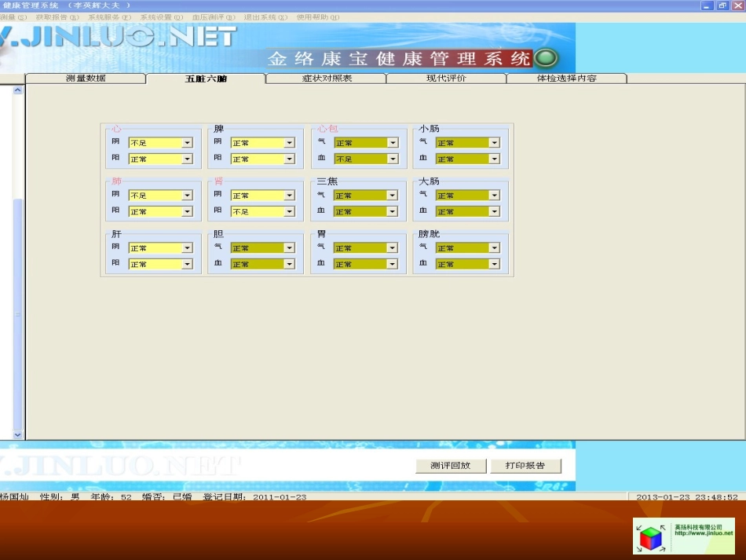Open the 肺 阴 dropdown

click(x=187, y=196)
